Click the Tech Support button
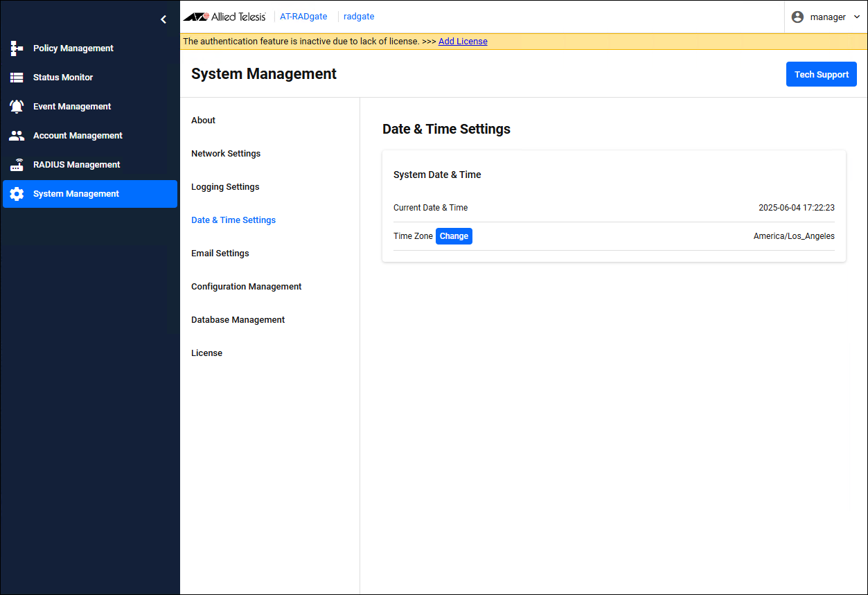The width and height of the screenshot is (868, 595). pyautogui.click(x=821, y=75)
